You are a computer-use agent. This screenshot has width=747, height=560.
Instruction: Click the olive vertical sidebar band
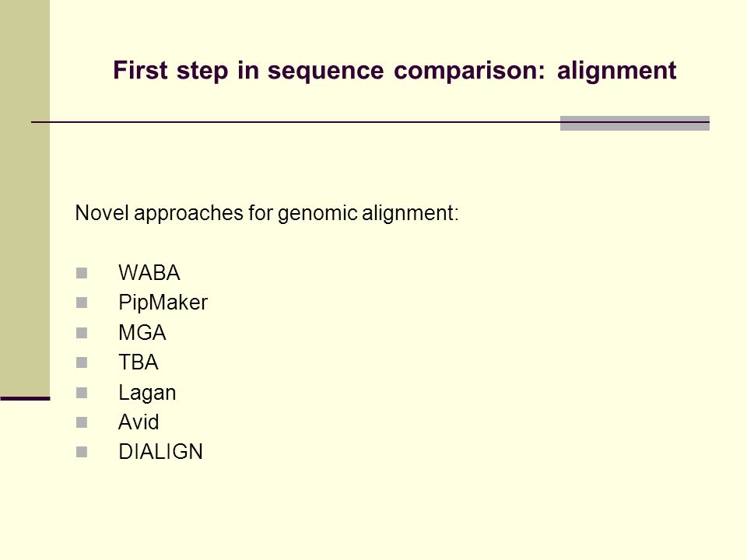pyautogui.click(x=25, y=198)
